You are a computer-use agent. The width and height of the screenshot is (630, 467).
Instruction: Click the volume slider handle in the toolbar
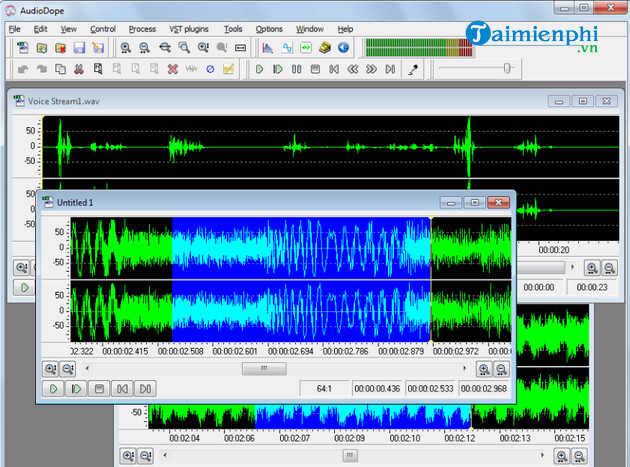(507, 68)
